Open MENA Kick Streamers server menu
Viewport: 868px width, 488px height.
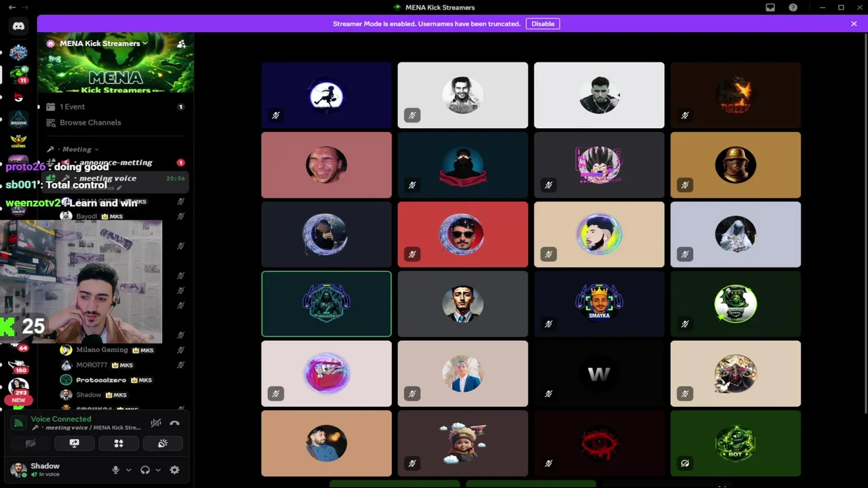(x=103, y=43)
